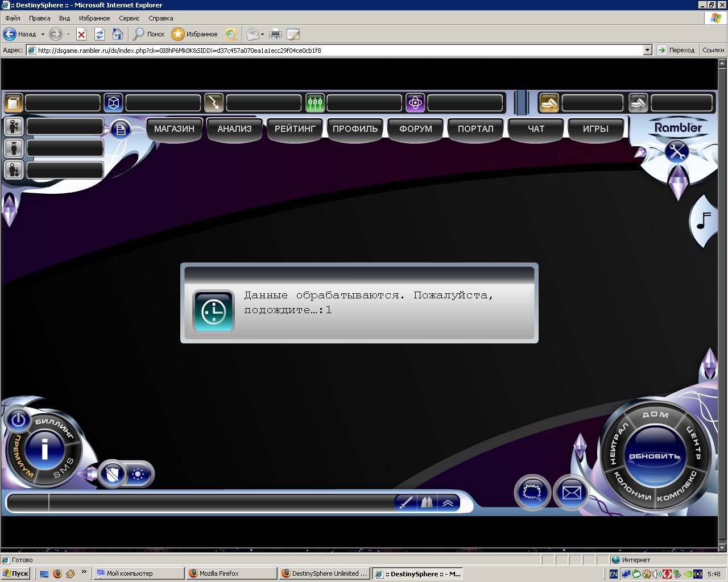The width and height of the screenshot is (728, 582).
Task: Toggle the music note sound button
Action: point(704,221)
